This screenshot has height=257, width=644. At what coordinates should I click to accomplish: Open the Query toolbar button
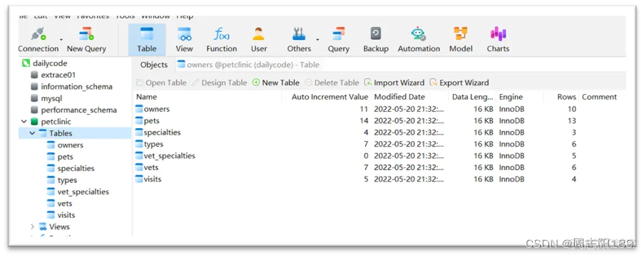(x=339, y=40)
